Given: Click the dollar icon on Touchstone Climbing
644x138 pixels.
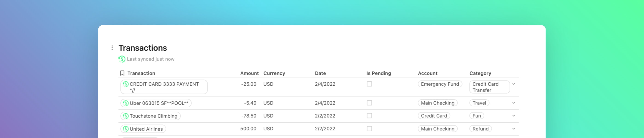Looking at the screenshot, I should 126,116.
